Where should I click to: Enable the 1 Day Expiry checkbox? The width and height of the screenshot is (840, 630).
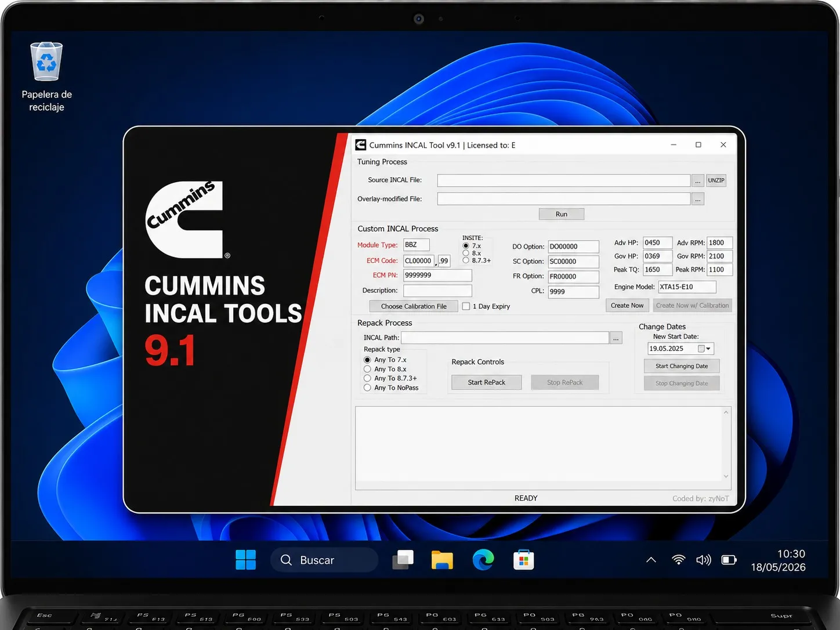pyautogui.click(x=466, y=306)
